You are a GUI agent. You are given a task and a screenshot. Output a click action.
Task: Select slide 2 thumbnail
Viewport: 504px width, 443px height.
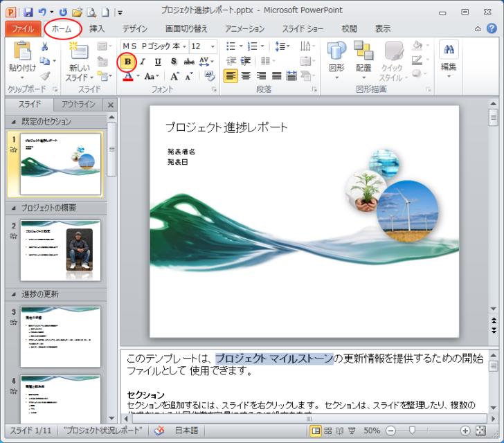(60, 250)
